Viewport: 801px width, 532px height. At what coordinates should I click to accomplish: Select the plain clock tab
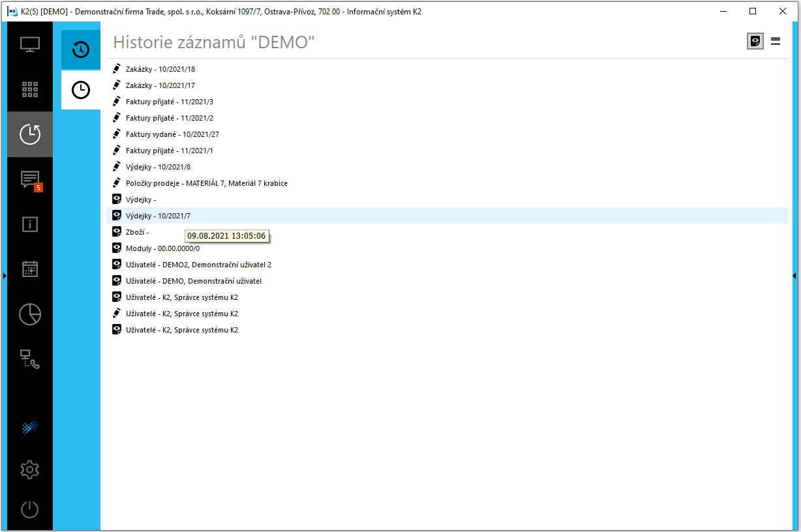[x=81, y=90]
